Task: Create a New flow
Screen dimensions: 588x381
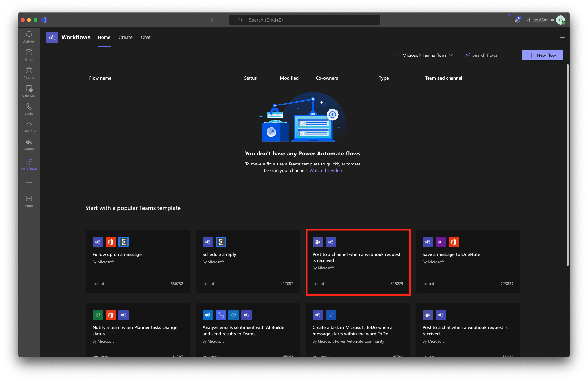Action: (542, 55)
